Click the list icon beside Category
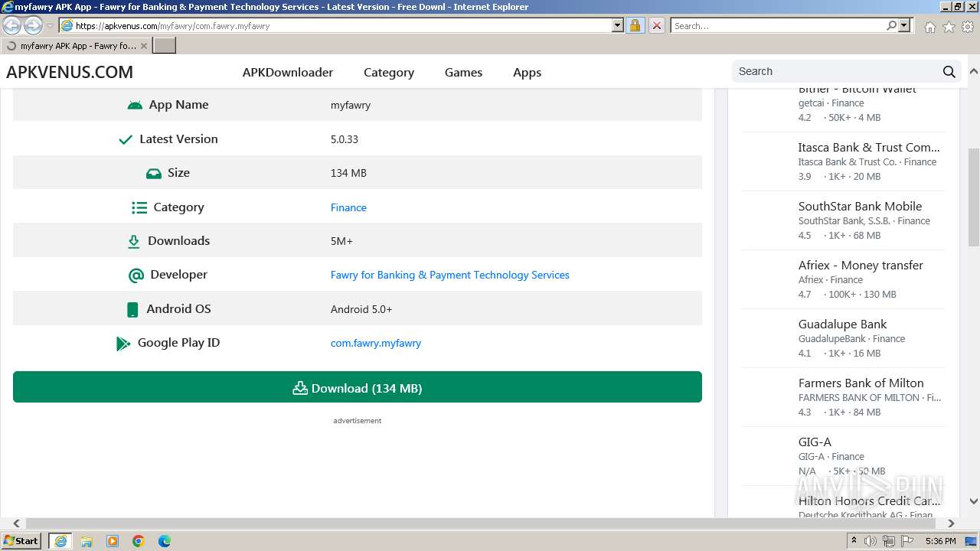This screenshot has width=980, height=551. coord(139,207)
